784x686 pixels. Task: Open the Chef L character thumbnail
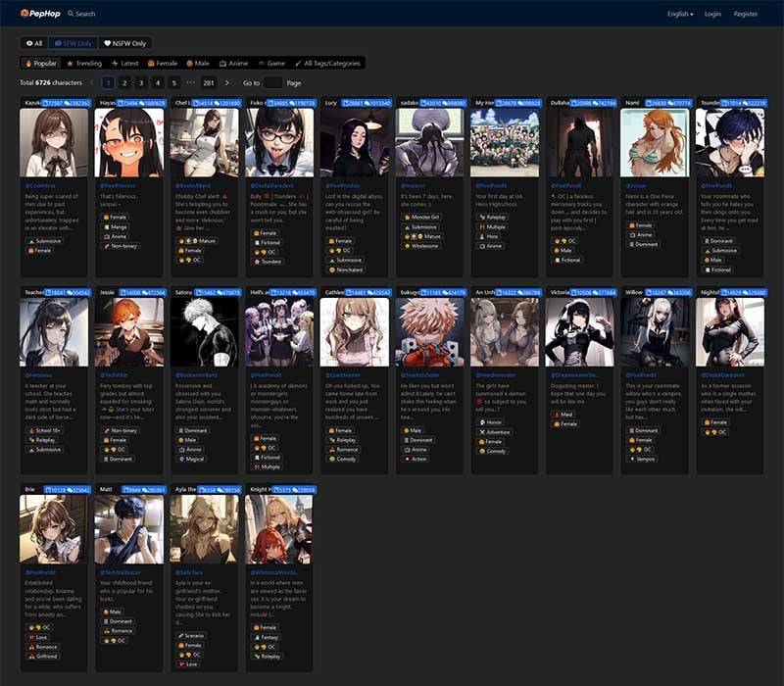pyautogui.click(x=204, y=142)
